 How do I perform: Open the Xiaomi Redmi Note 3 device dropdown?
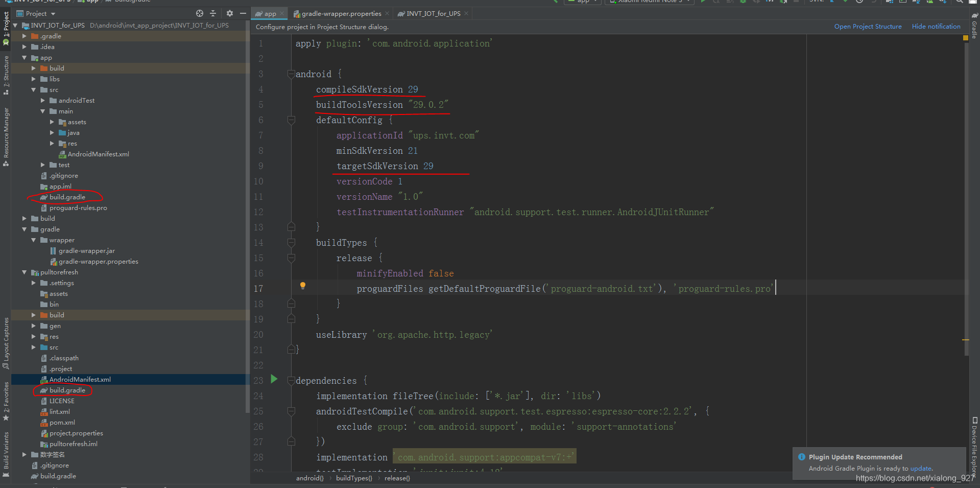point(649,2)
